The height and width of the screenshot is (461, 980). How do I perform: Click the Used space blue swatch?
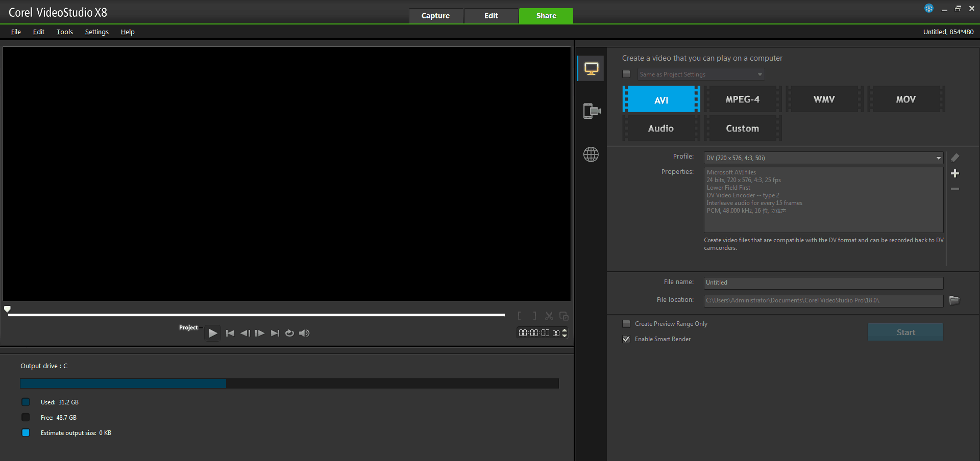pos(26,402)
